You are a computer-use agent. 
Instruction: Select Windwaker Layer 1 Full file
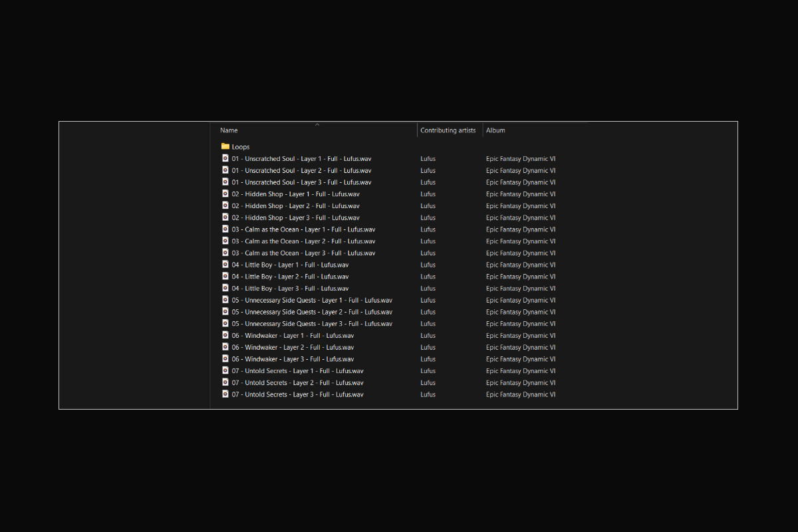click(293, 336)
